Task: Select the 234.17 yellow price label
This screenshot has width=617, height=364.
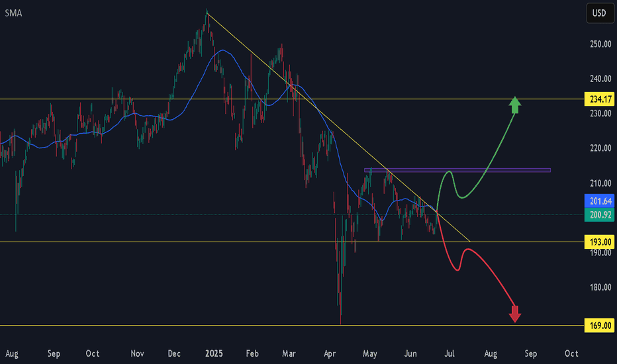Action: (x=599, y=99)
